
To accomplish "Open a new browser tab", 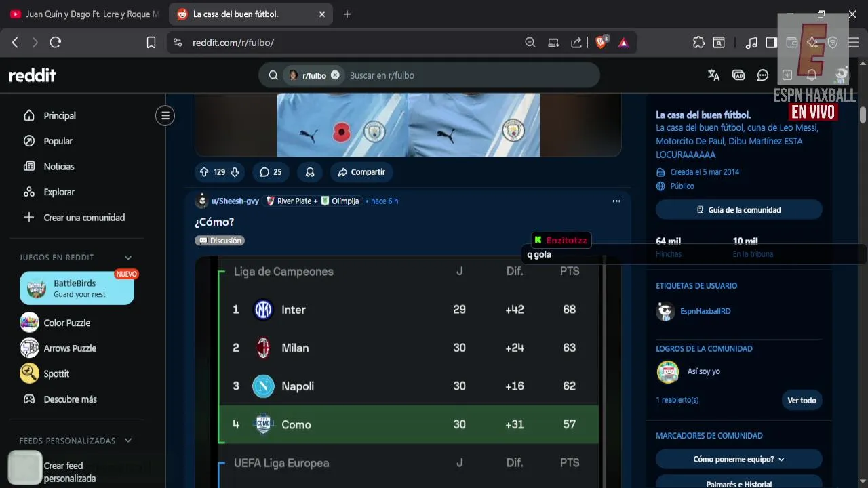I will click(x=347, y=14).
